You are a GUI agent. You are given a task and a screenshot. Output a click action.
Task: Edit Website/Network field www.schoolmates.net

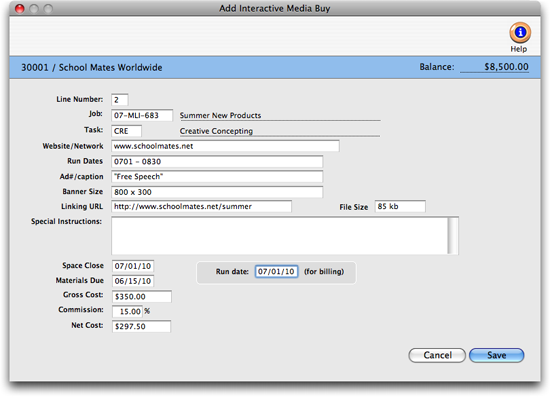click(x=225, y=146)
